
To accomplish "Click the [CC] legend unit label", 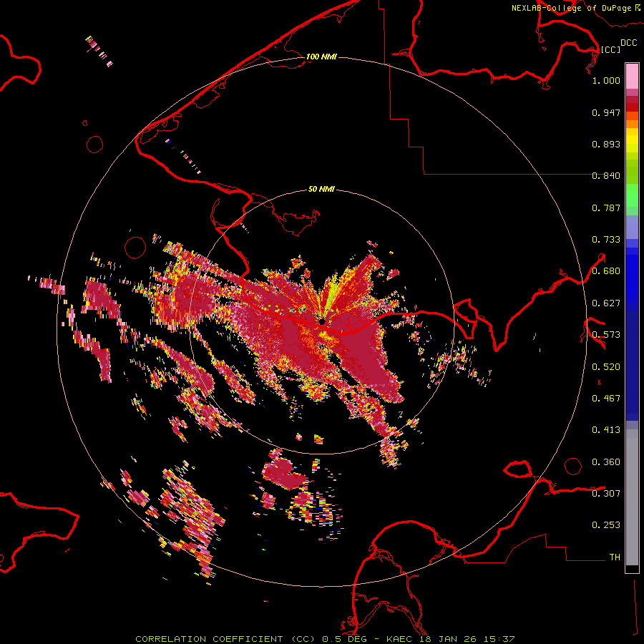I will point(610,49).
